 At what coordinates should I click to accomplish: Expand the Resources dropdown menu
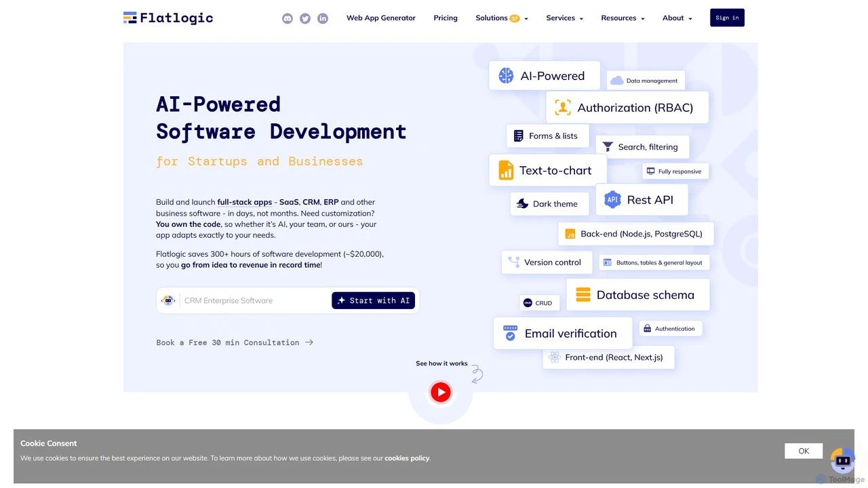point(623,18)
